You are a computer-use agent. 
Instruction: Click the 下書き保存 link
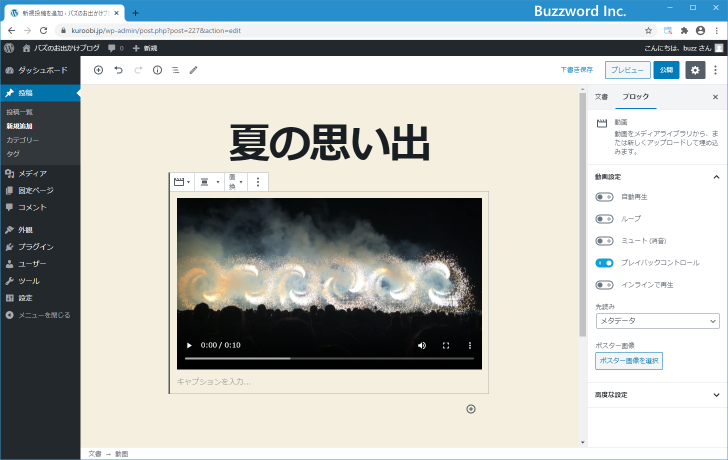[577, 70]
